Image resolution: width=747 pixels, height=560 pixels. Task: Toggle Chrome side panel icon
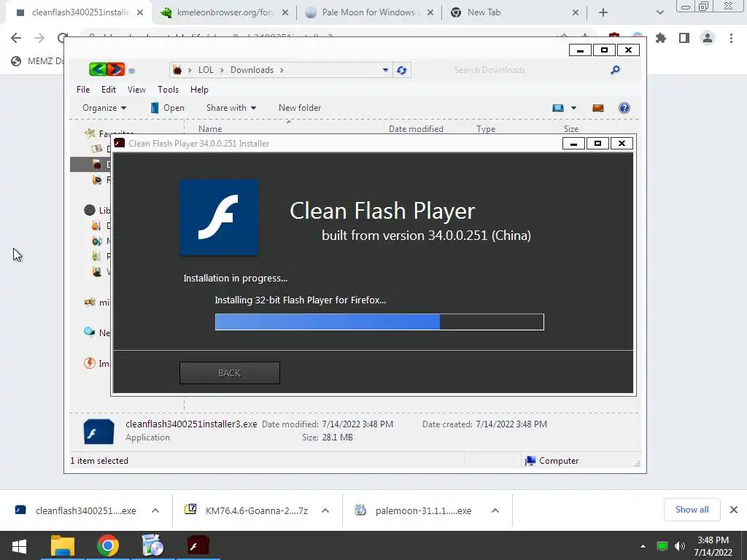(684, 38)
